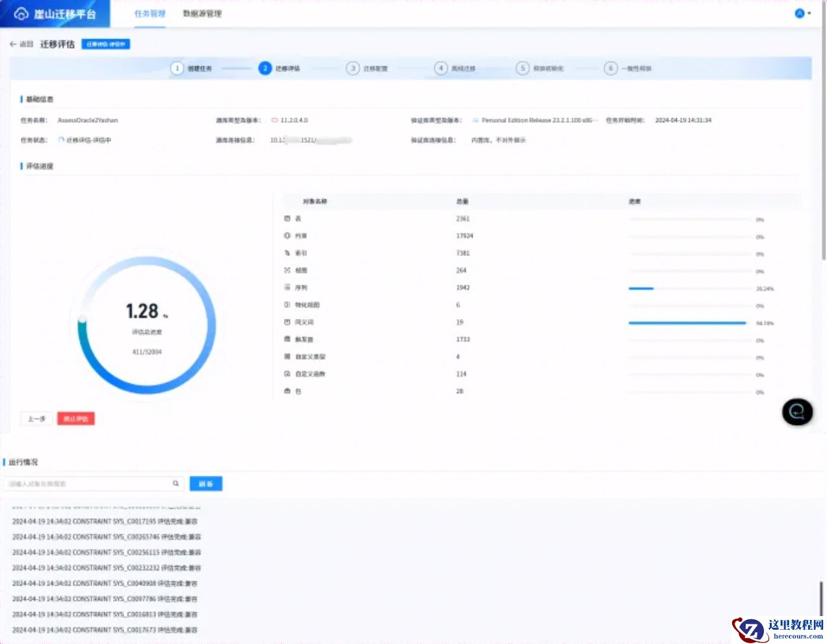Click the red stop-evaluation button
827x644 pixels.
coord(76,419)
